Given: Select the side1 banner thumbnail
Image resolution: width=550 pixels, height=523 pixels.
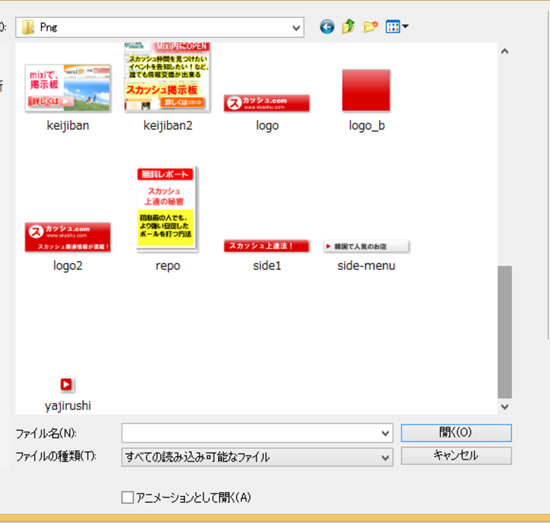Looking at the screenshot, I should pos(267,246).
